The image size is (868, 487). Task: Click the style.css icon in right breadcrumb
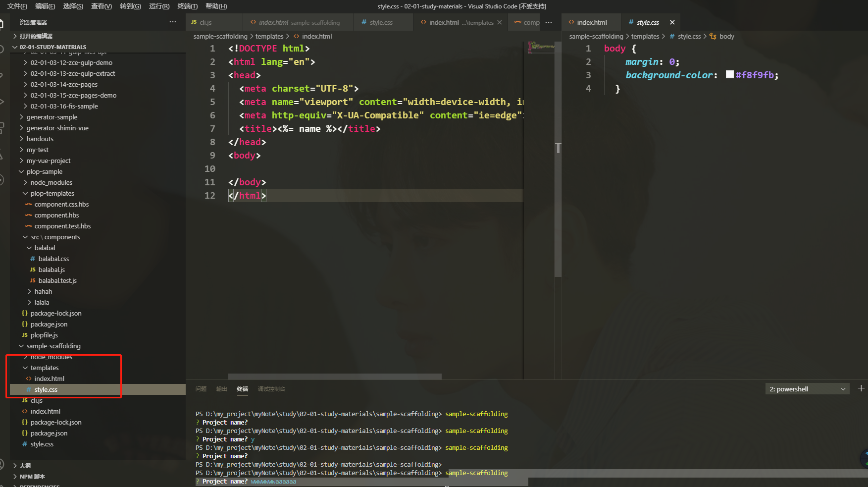coord(672,36)
